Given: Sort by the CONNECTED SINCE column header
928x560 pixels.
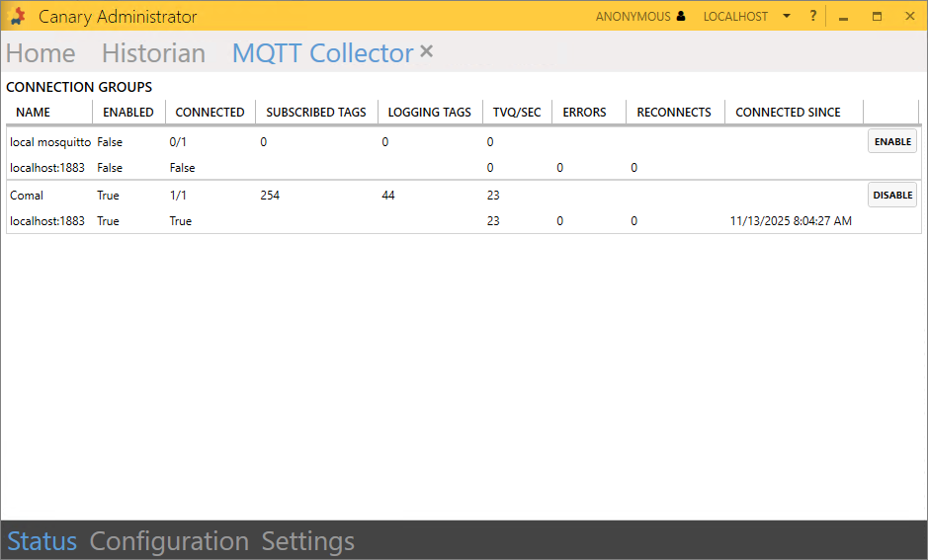Looking at the screenshot, I should pyautogui.click(x=788, y=113).
